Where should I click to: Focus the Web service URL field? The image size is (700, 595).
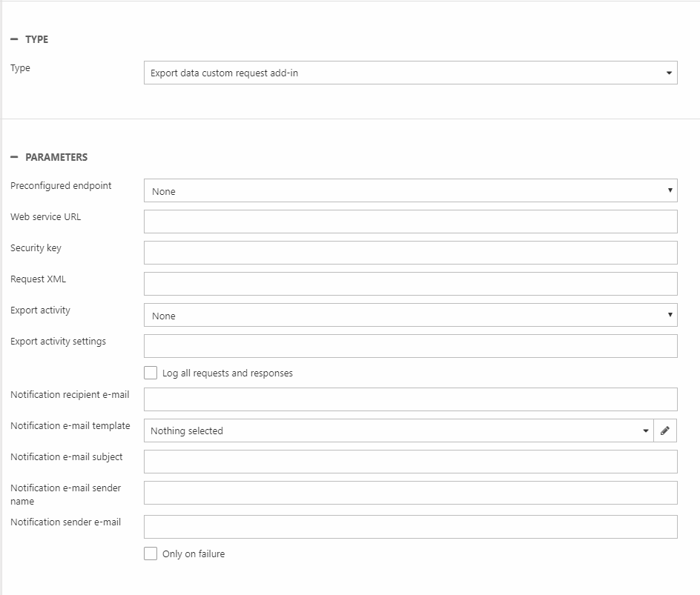pos(410,222)
